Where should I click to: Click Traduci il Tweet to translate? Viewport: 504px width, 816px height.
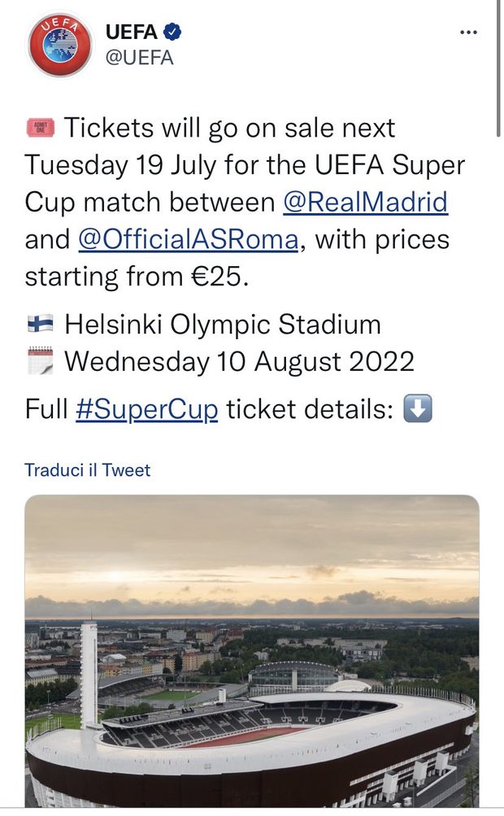click(x=85, y=469)
